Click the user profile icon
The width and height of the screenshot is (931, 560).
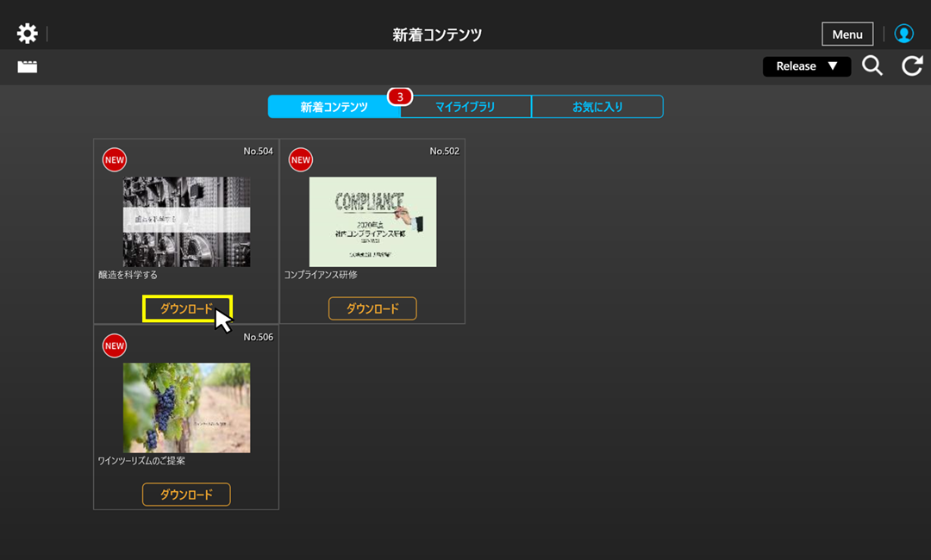[903, 34]
